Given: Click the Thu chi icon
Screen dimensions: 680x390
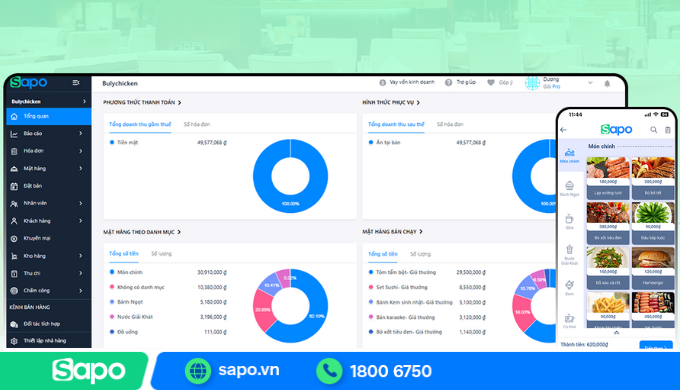Looking at the screenshot, I should point(14,273).
